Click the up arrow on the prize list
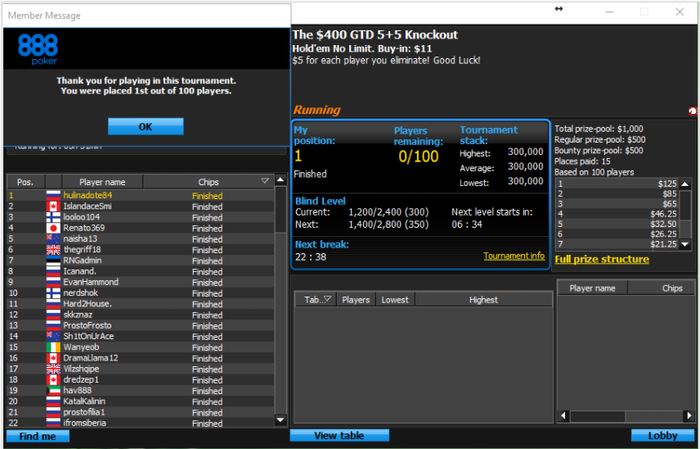 pyautogui.click(x=685, y=184)
